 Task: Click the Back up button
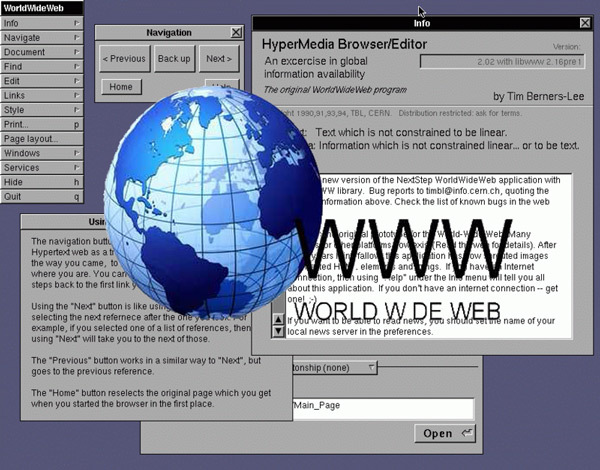[174, 59]
